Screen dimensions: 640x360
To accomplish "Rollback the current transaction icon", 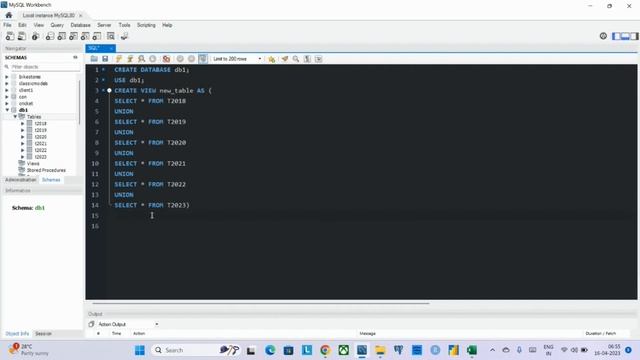I will click(191, 59).
